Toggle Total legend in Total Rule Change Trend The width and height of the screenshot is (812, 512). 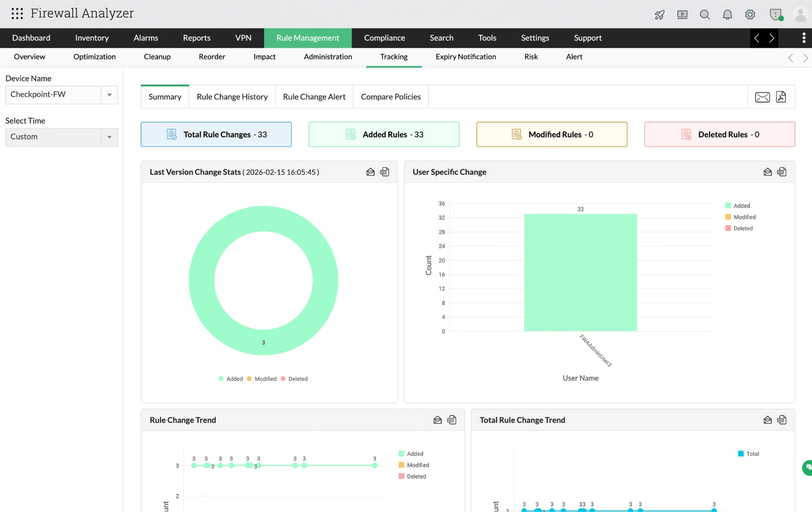coord(749,454)
